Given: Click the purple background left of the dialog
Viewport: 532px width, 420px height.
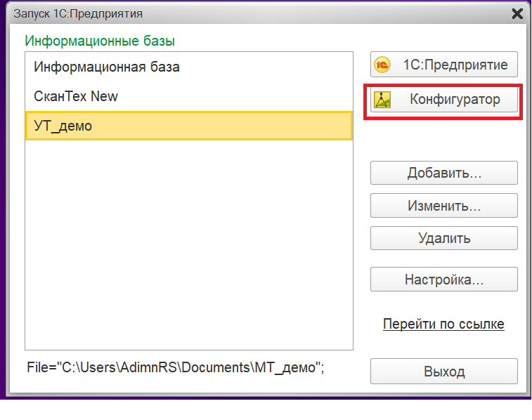Looking at the screenshot, I should [2, 211].
